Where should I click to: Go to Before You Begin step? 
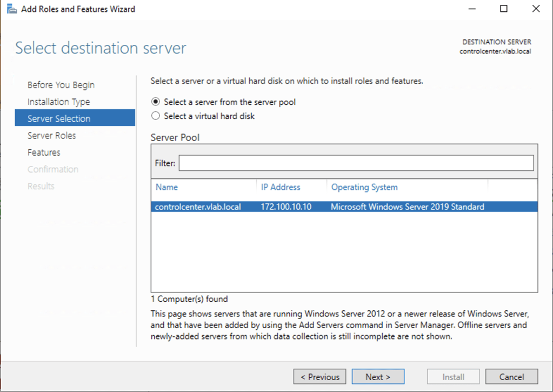click(61, 85)
